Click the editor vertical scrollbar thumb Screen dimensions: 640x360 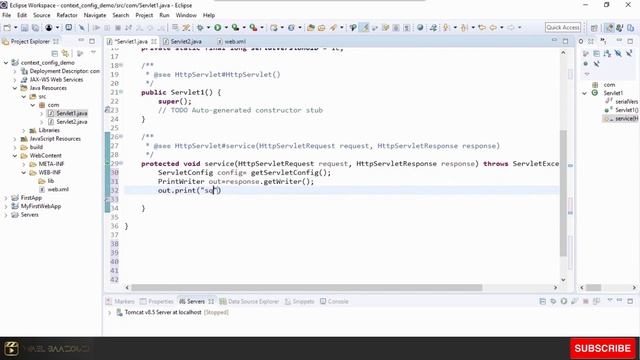coord(563,193)
